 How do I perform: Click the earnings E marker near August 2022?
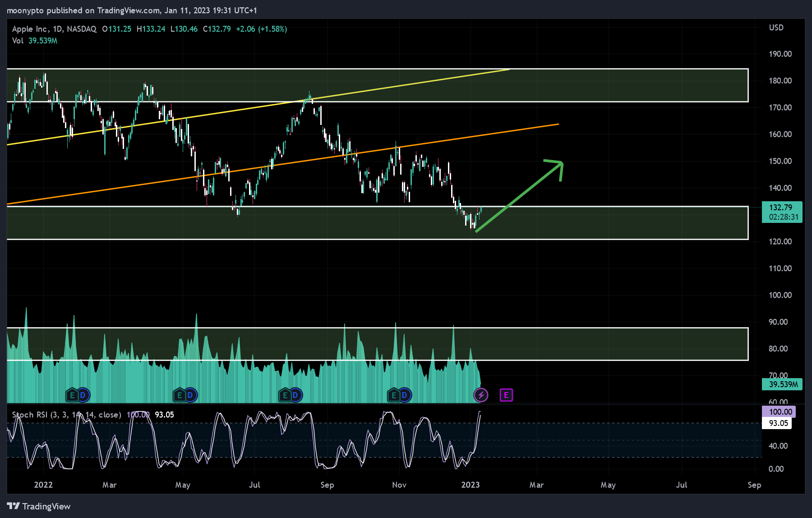pos(285,395)
